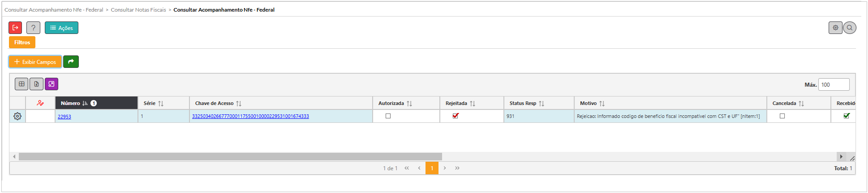Go to Consultar Notas Fiscais breadcrumb

point(138,10)
